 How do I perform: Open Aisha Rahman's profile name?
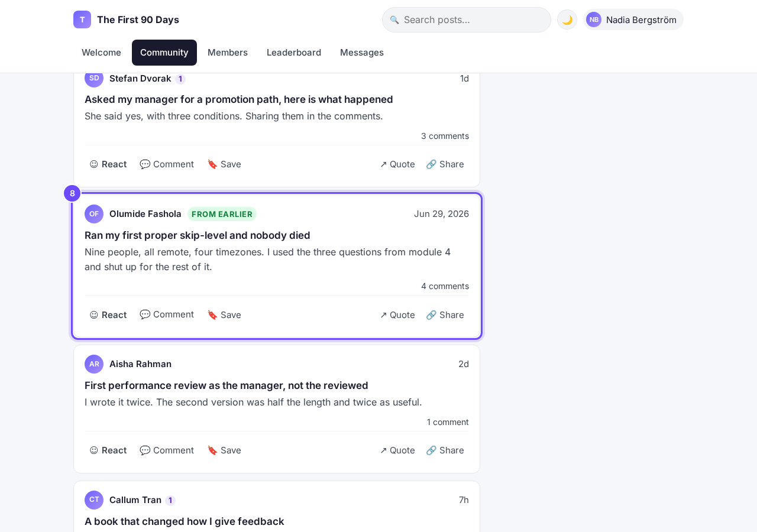140,364
